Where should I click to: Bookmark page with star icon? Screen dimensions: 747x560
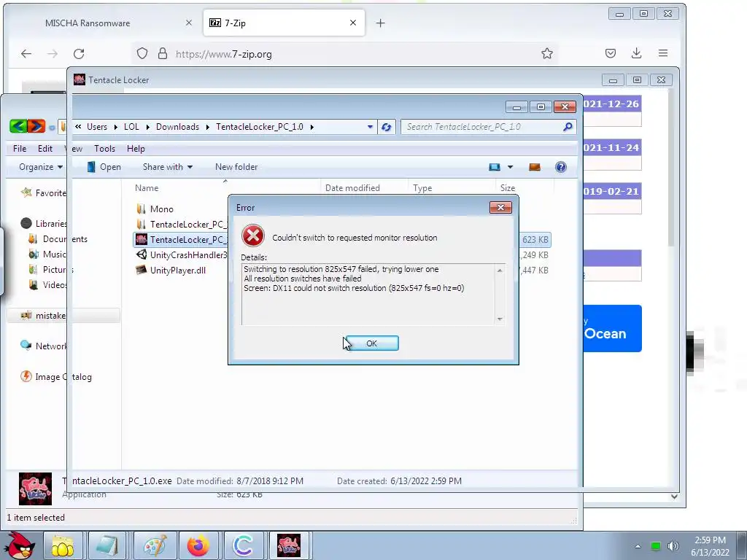point(547,53)
